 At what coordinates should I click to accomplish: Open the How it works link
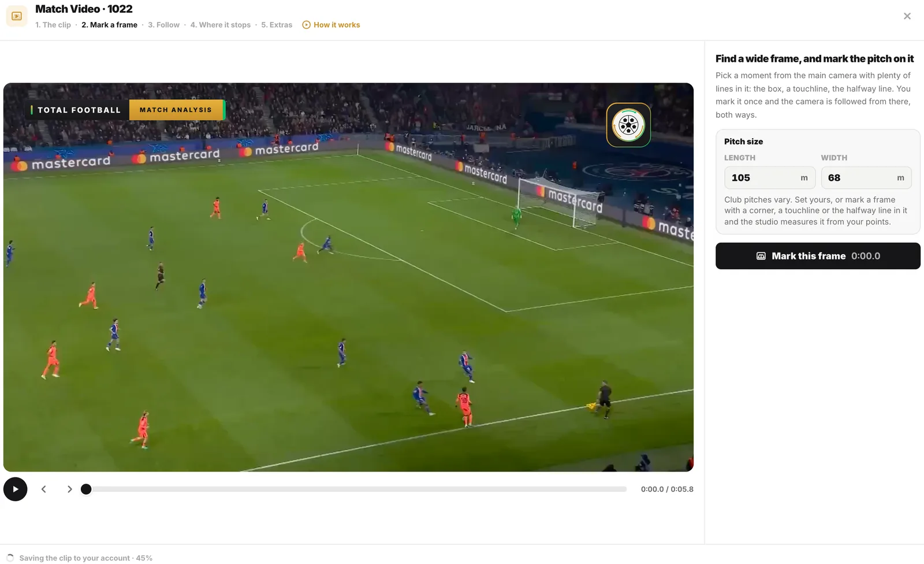point(331,25)
